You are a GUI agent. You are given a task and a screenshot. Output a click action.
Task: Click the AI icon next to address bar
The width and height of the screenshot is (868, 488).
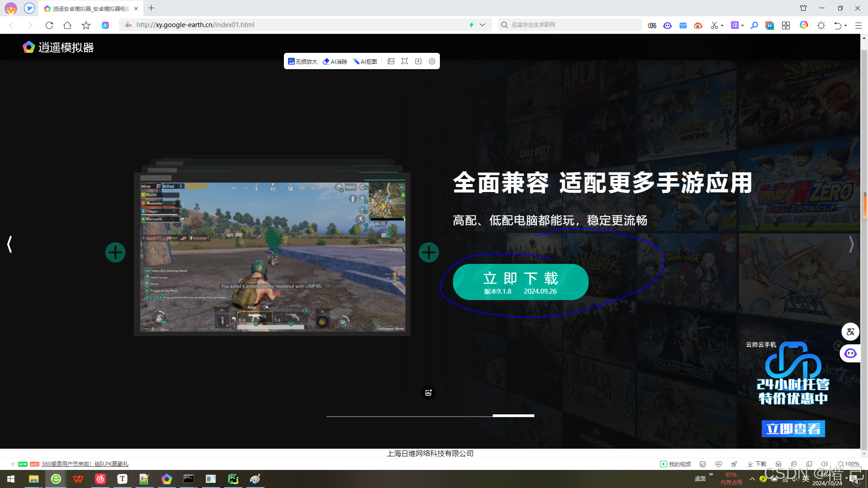tap(105, 25)
